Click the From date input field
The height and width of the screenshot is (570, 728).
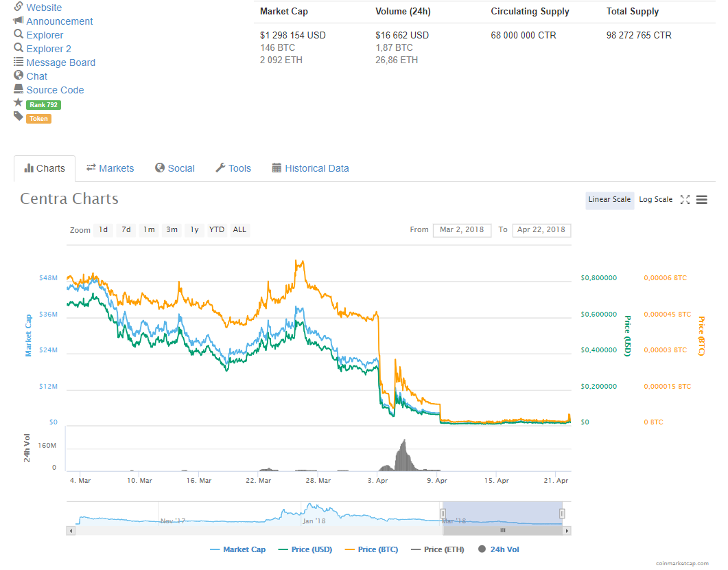coord(462,230)
